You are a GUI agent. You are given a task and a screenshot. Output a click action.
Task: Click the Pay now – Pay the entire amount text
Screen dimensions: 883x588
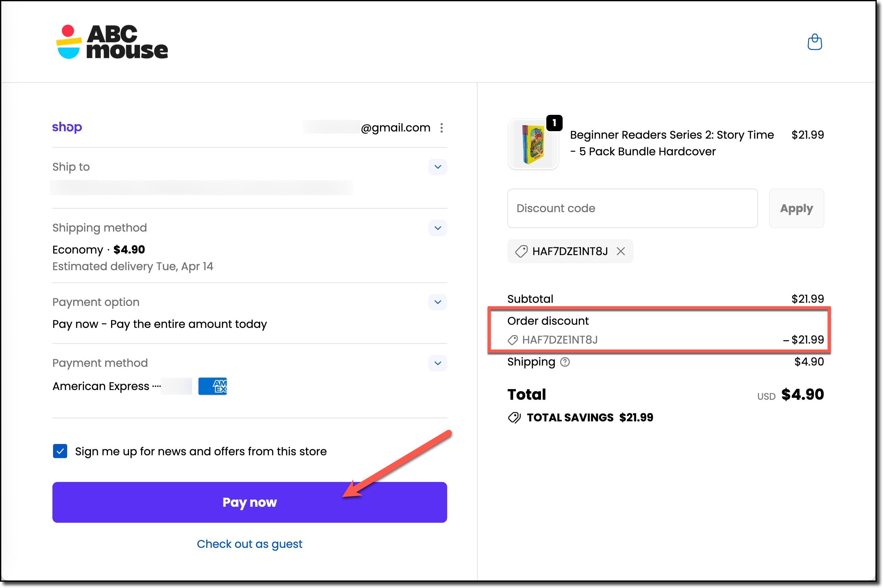click(x=159, y=324)
